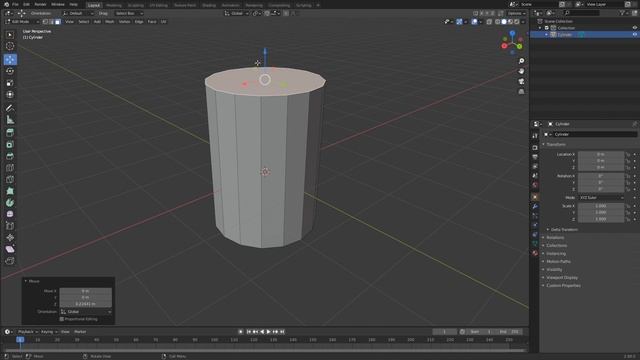Select the Transform tool
Viewport: 640px width, 360px height.
pos(10,94)
